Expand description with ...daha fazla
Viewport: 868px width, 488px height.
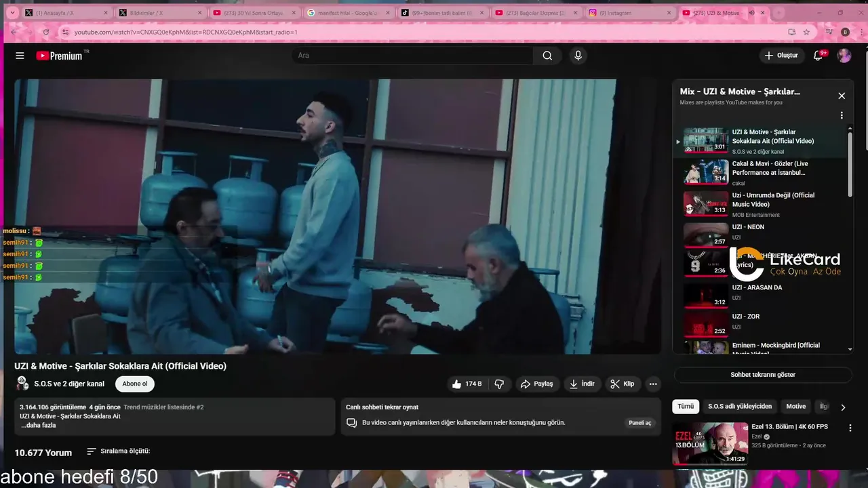tap(38, 426)
